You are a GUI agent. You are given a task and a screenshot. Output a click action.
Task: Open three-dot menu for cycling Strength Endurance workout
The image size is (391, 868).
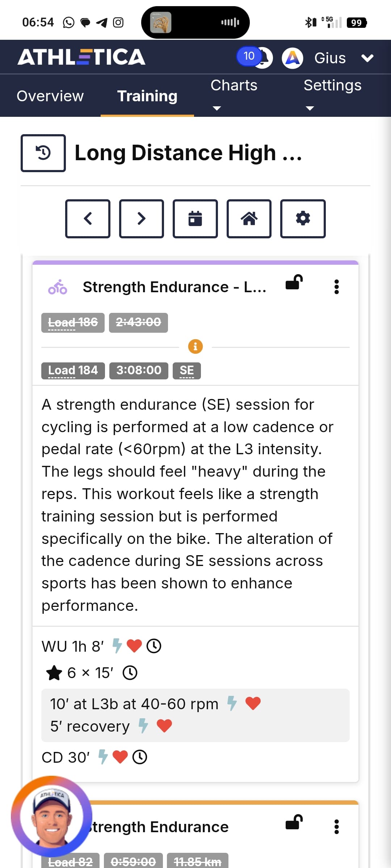coord(336,287)
